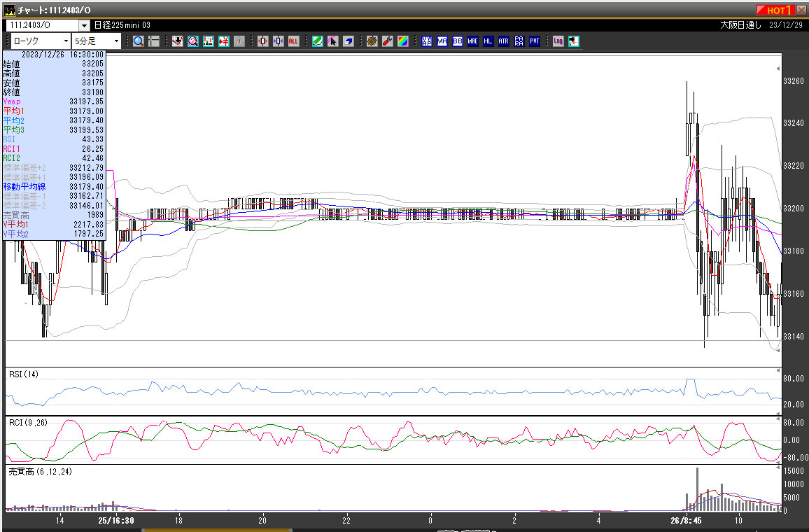
Task: Click the 売買高(6,12,24) pane label
Action: click(x=41, y=472)
